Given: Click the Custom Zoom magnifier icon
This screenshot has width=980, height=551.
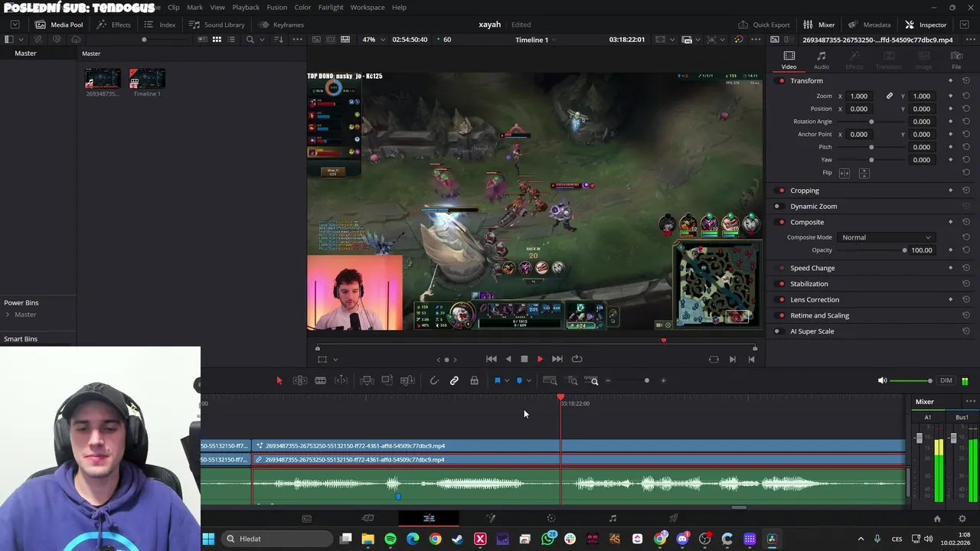Looking at the screenshot, I should 594,380.
